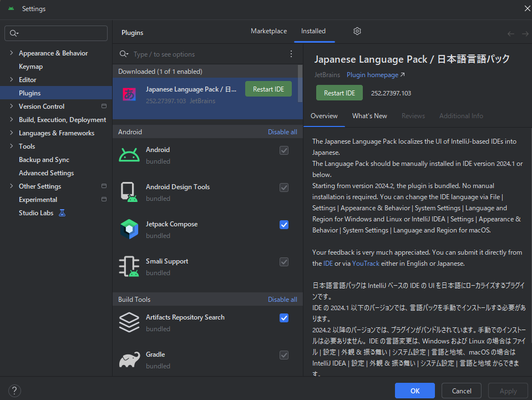This screenshot has width=532, height=400.
Task: Expand the Version Control settings node
Action: [x=12, y=107]
